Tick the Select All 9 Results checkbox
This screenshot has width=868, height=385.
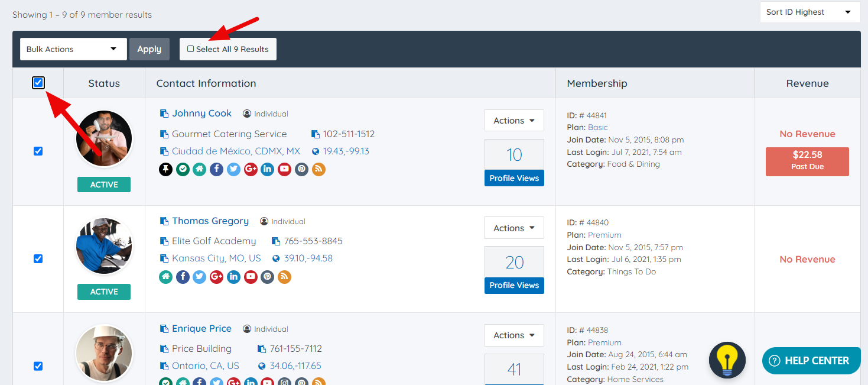coord(190,49)
